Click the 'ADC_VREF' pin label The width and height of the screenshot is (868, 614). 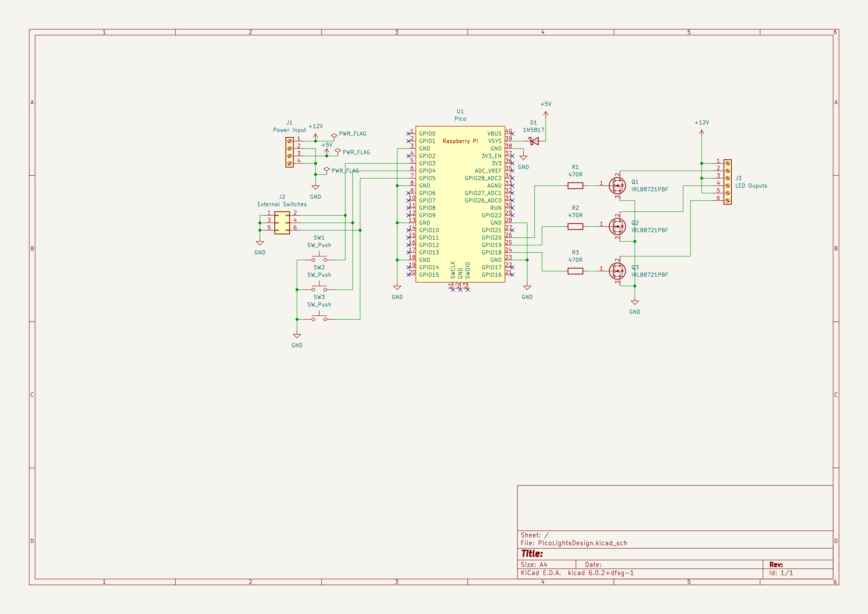click(488, 171)
